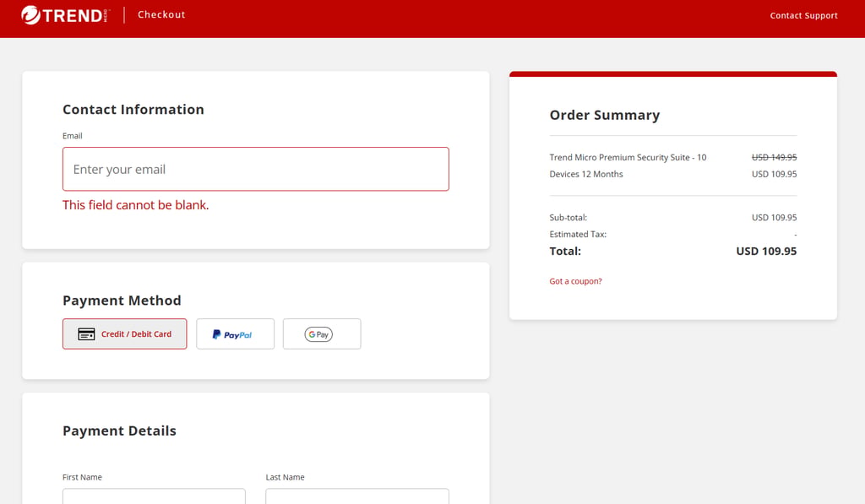This screenshot has width=865, height=504.
Task: Select Credit / Debit Card payment method
Action: pyautogui.click(x=125, y=333)
